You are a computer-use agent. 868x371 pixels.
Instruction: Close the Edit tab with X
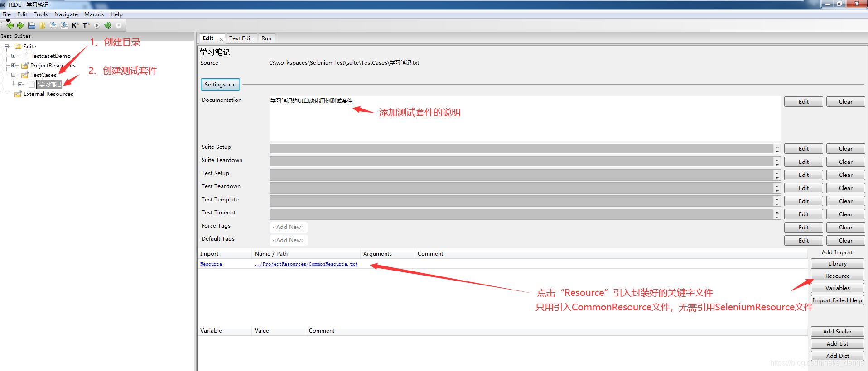point(221,39)
